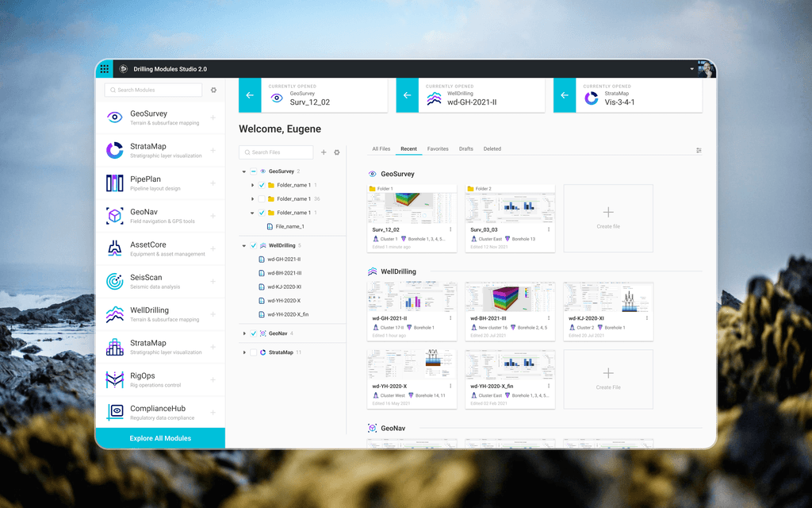Screen dimensions: 812x508
Task: Check the StrataMap tree checkbox
Action: pos(253,352)
